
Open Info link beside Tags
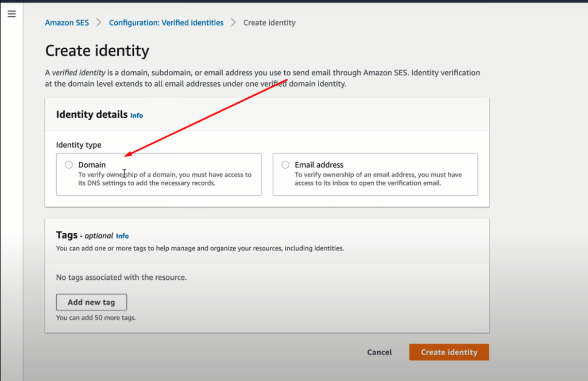click(x=122, y=236)
